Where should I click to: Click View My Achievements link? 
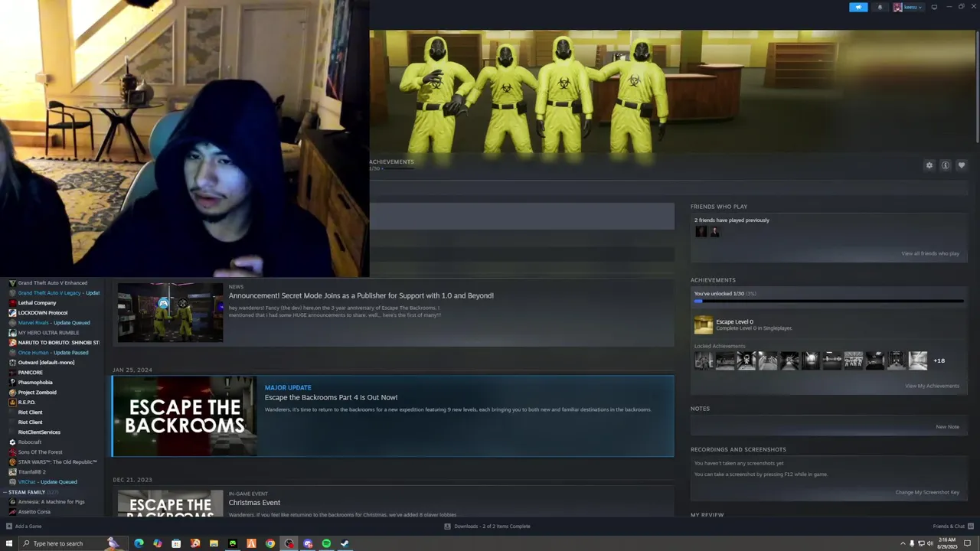pos(932,386)
